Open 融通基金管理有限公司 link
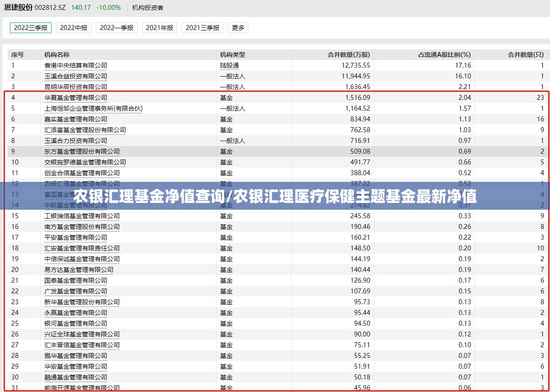The height and width of the screenshot is (392, 550). pyautogui.click(x=76, y=377)
